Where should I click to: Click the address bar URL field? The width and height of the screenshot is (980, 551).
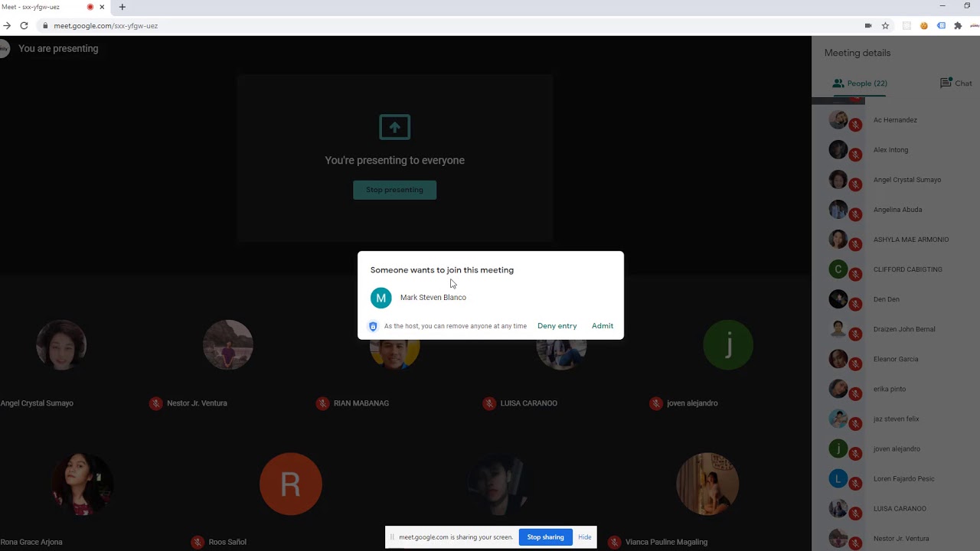(x=106, y=25)
